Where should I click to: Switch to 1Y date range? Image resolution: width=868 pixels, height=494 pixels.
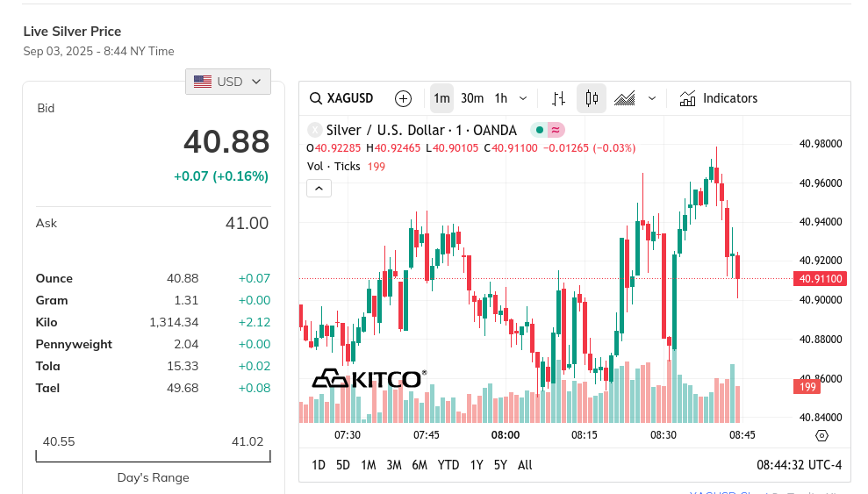(477, 465)
